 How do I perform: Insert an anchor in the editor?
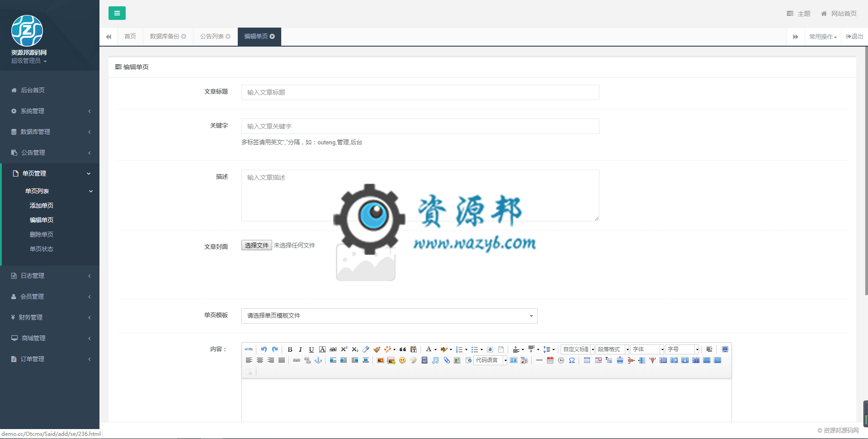point(318,360)
